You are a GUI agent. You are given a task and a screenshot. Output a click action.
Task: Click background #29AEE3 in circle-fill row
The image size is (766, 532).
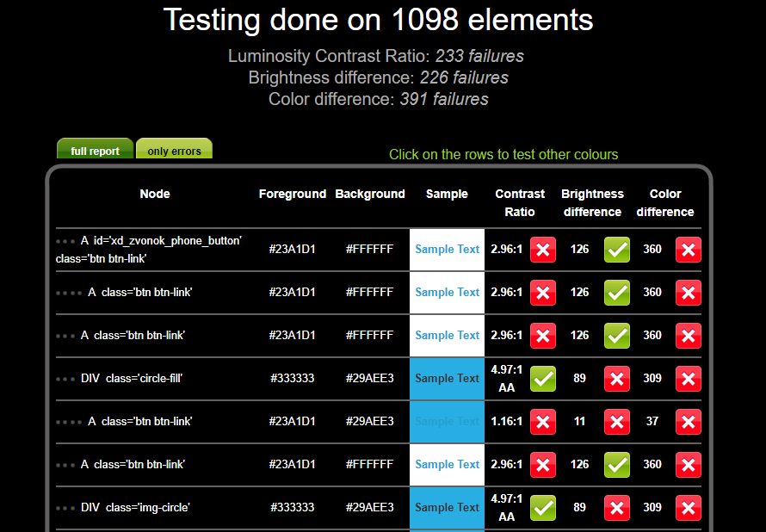(369, 378)
